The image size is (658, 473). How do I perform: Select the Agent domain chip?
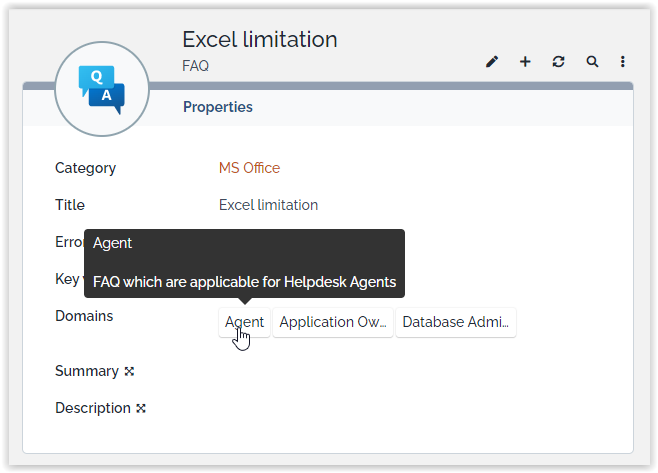244,322
